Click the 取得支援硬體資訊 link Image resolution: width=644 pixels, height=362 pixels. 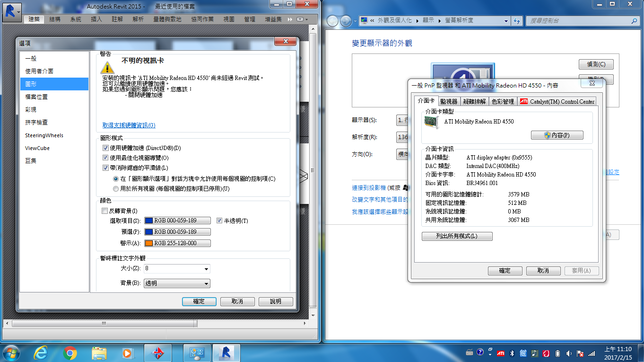[129, 125]
